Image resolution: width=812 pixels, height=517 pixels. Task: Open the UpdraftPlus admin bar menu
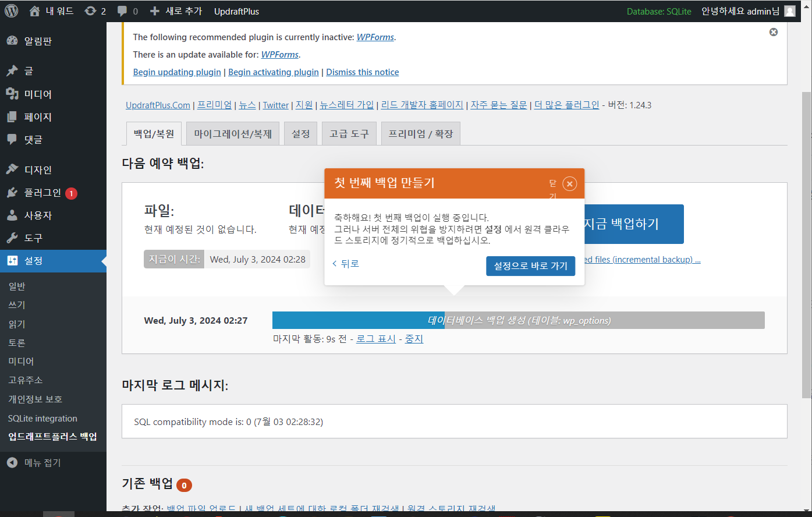pos(236,11)
